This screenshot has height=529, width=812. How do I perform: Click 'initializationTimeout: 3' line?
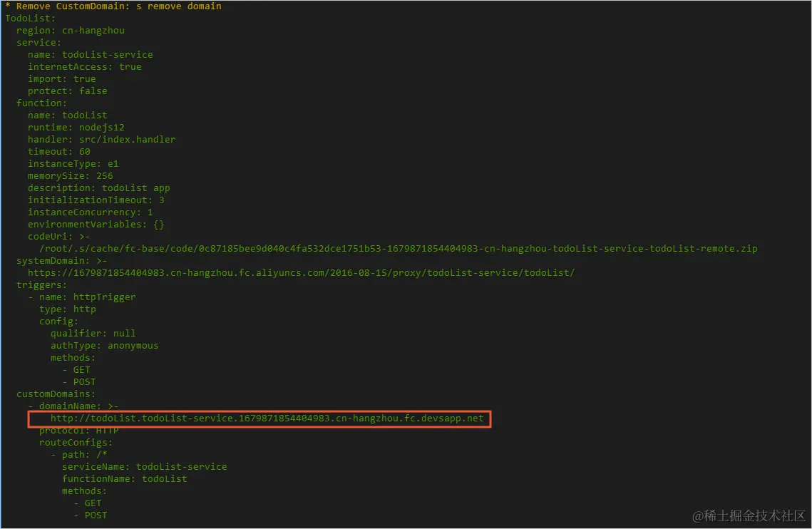[96, 200]
